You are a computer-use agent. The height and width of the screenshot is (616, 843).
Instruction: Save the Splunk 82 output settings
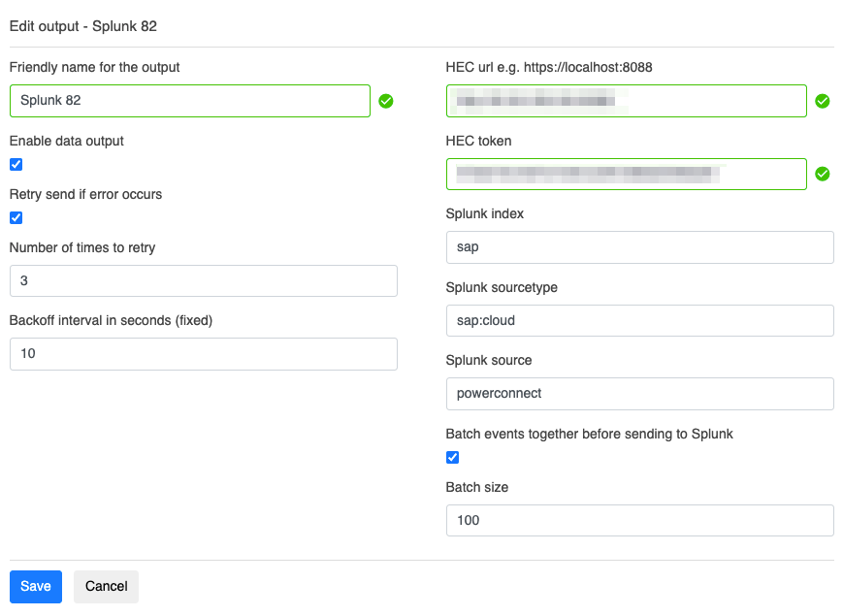coord(36,586)
